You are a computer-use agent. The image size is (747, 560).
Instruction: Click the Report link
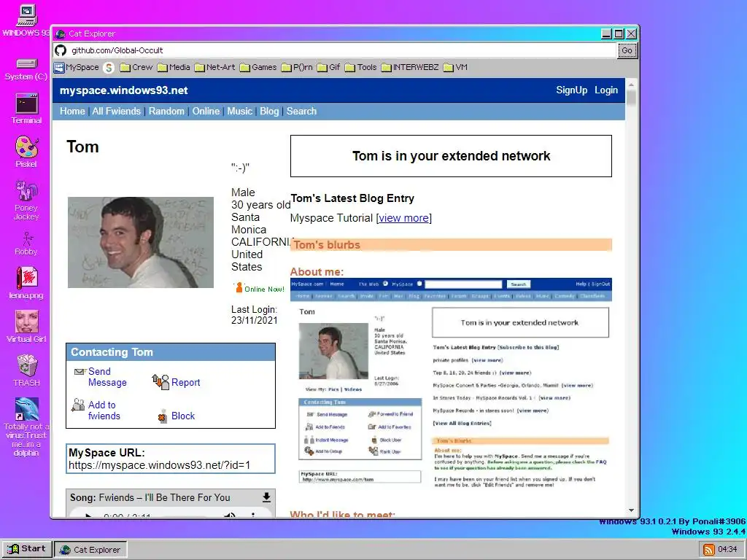point(185,382)
